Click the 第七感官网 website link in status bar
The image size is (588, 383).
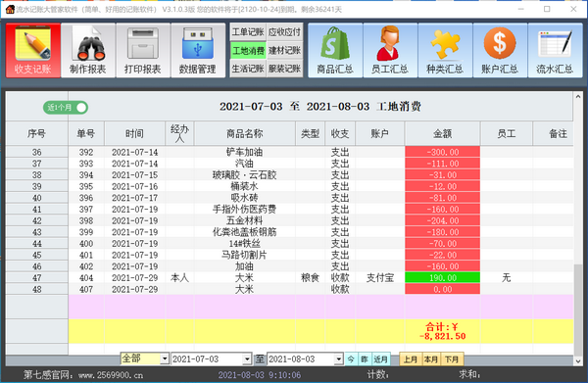coord(83,375)
